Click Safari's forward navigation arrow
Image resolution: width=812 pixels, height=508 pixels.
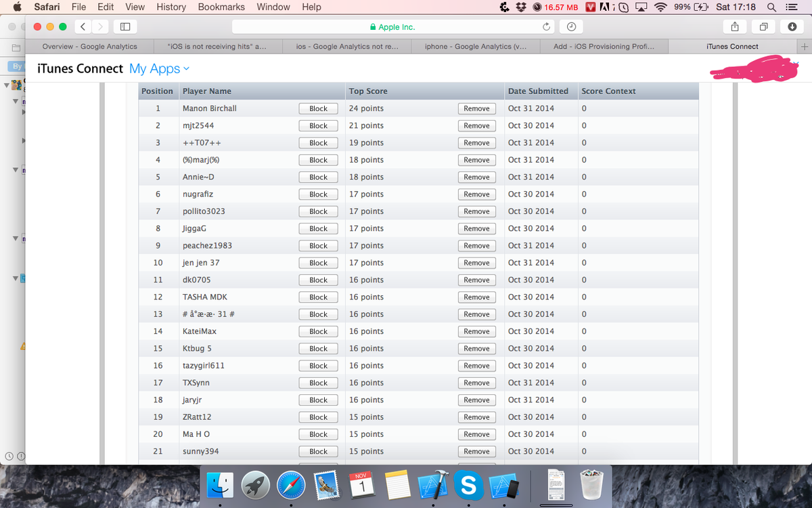[x=100, y=27]
